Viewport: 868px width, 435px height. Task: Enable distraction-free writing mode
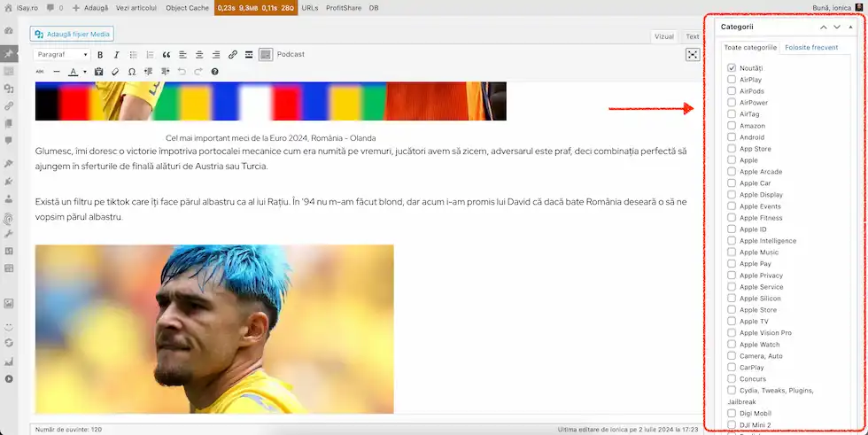[x=693, y=55]
